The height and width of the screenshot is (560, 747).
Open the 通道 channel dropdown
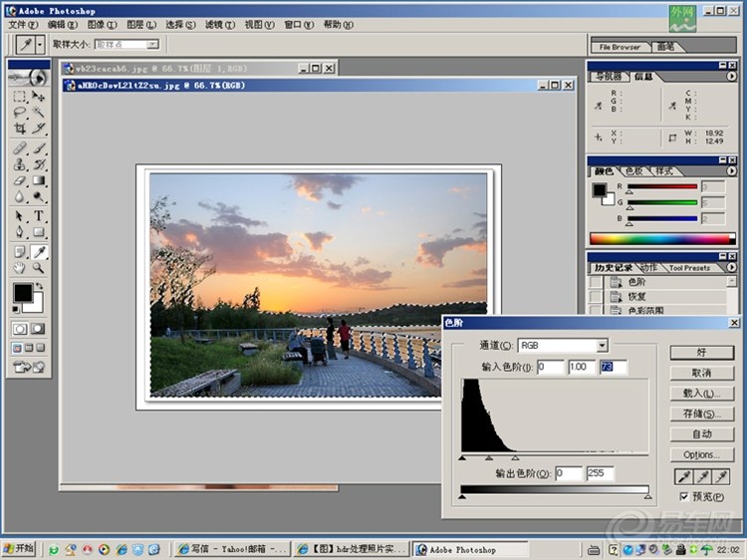point(603,345)
